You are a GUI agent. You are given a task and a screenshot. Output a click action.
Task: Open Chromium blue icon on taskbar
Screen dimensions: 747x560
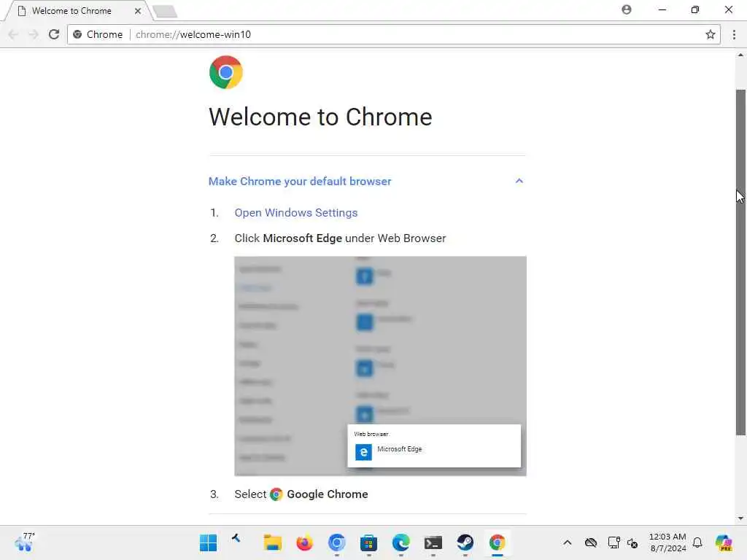coord(337,542)
